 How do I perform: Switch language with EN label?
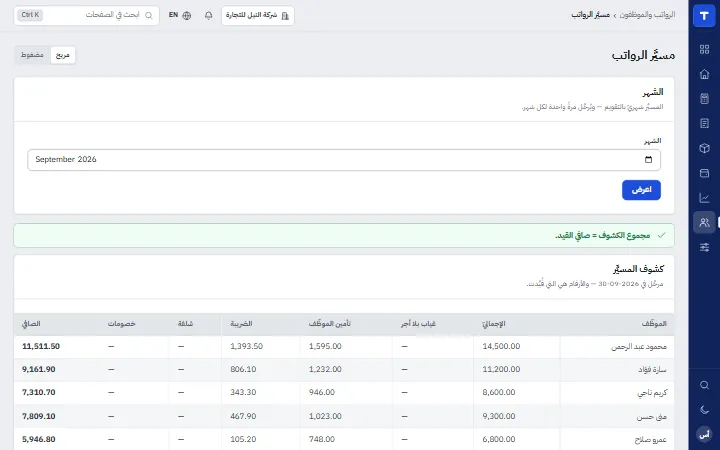(173, 15)
